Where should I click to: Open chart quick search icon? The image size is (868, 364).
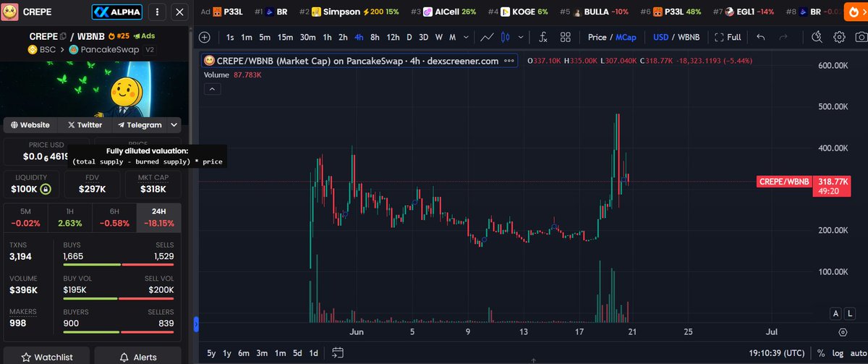pos(817,37)
